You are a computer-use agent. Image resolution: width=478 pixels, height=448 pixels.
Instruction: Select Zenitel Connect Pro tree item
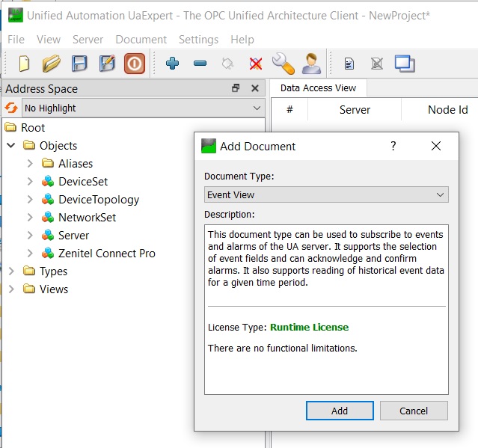click(107, 254)
